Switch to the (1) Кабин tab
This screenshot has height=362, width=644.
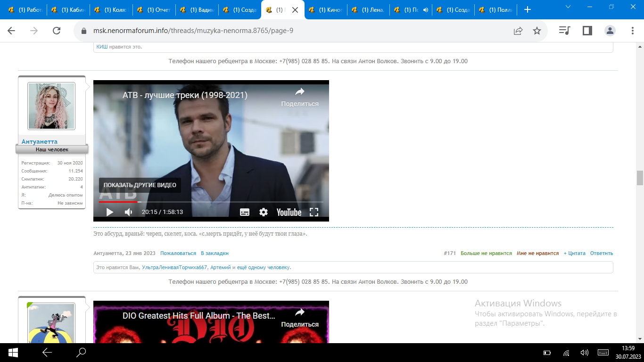click(x=68, y=10)
